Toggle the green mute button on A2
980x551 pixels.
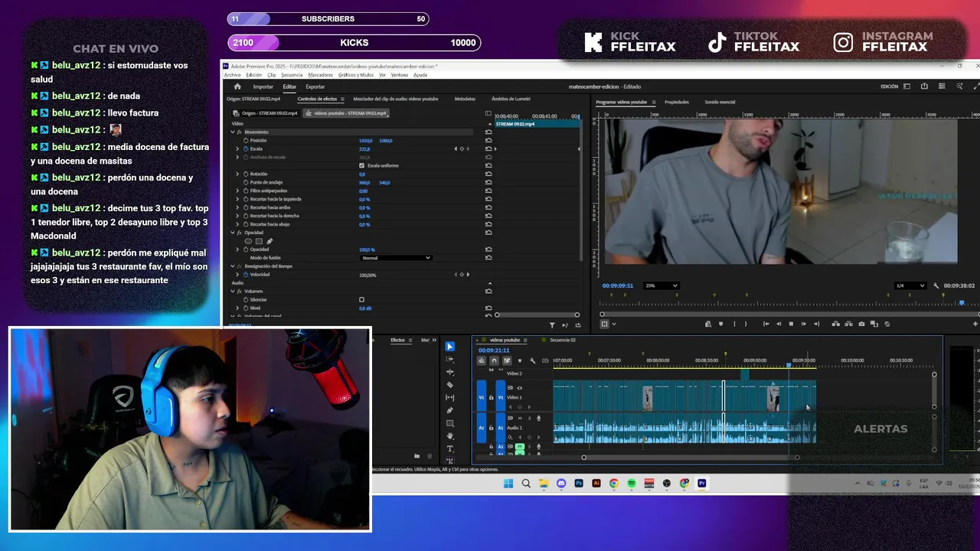pyautogui.click(x=520, y=446)
